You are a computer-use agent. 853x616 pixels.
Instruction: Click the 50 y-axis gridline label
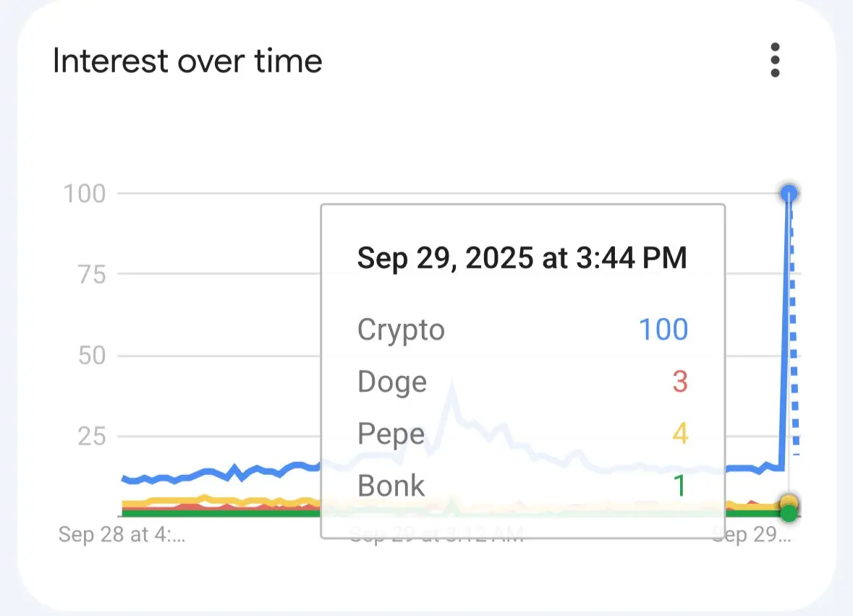[92, 356]
